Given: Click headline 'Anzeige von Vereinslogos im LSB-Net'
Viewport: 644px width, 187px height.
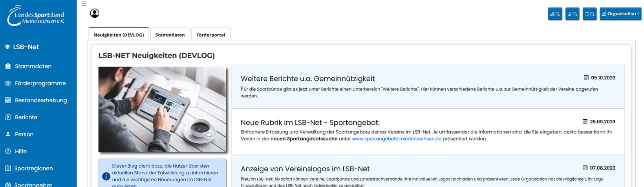Looking at the screenshot, I should (x=305, y=169).
